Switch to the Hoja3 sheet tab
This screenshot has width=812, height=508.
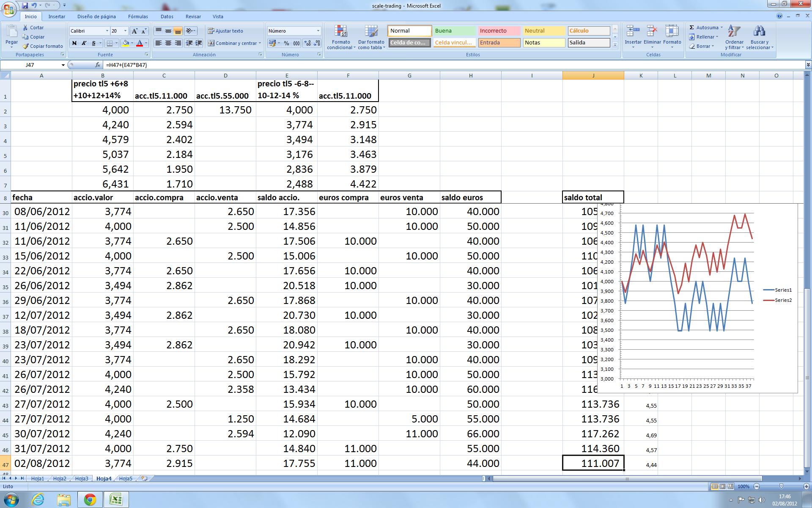[x=82, y=478]
